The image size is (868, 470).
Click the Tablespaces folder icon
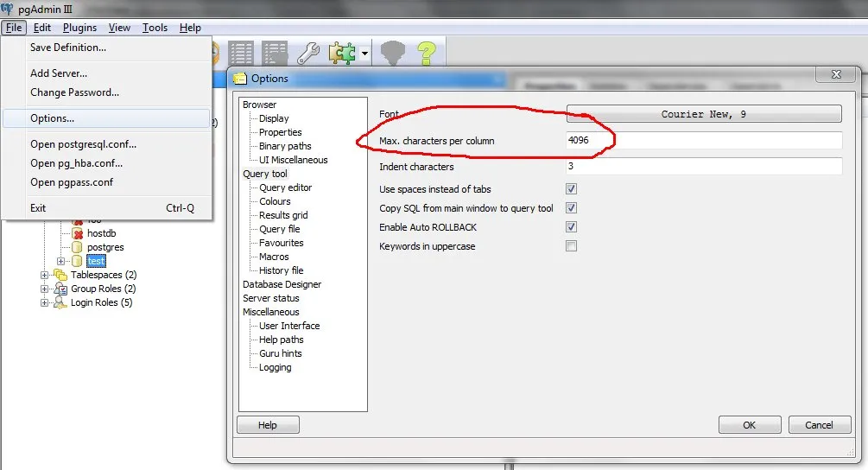coord(60,275)
